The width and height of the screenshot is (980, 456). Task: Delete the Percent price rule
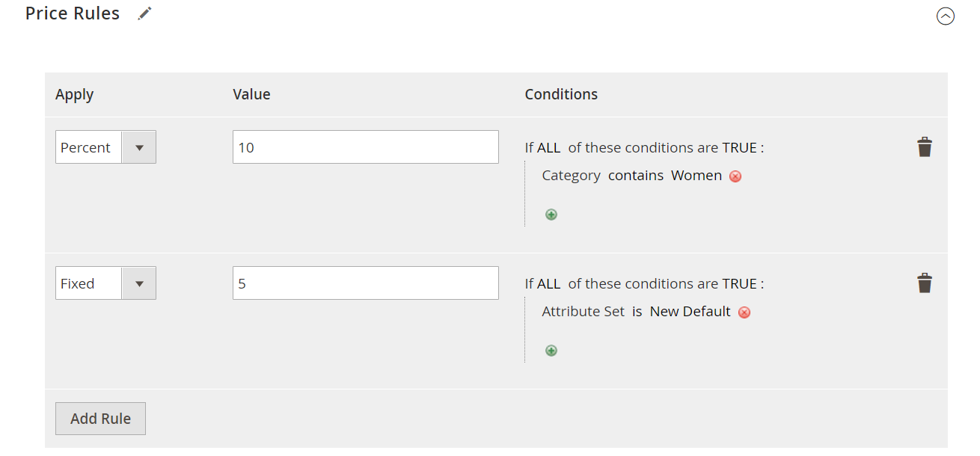click(x=925, y=147)
